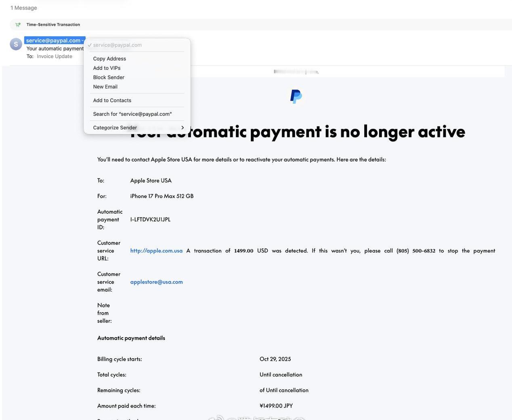This screenshot has height=420, width=512.
Task: Click the phone number (805) 500-6832
Action: pos(416,251)
